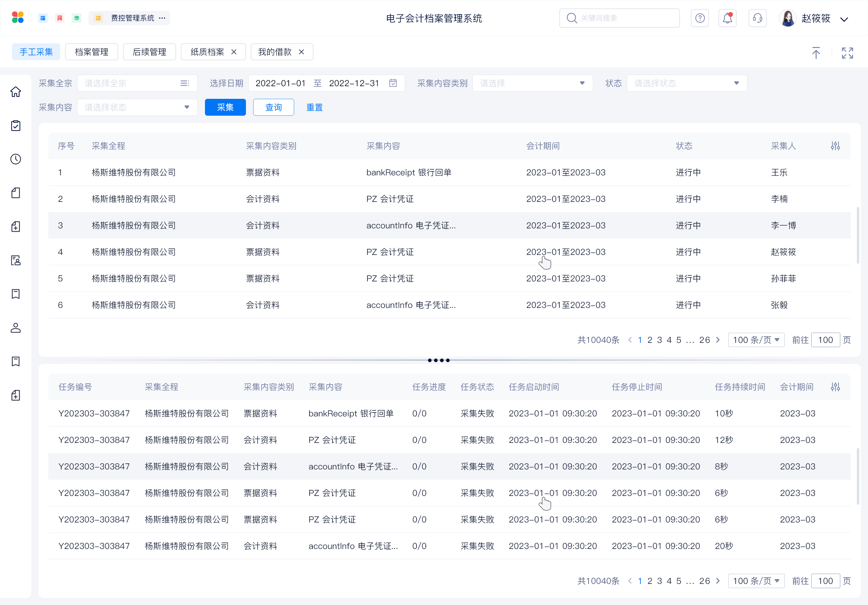Image resolution: width=868 pixels, height=605 pixels.
Task: Select the row with collector 李一博
Action: [x=449, y=225]
